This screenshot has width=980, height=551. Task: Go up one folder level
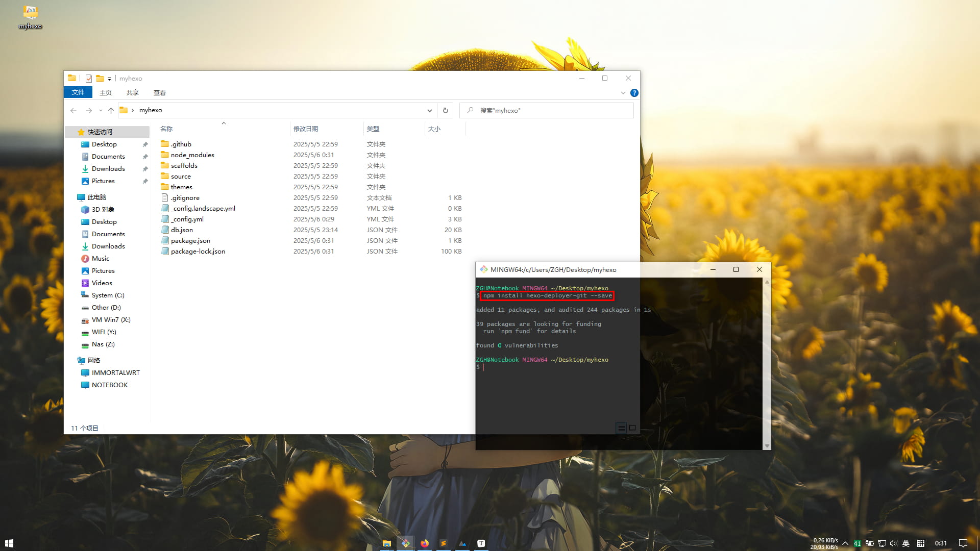click(111, 110)
